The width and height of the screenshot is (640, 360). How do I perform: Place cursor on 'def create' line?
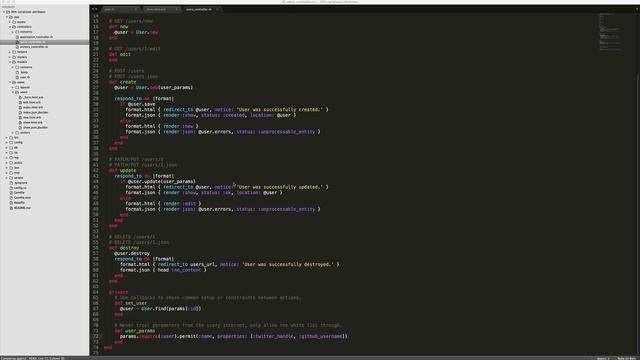(122, 82)
